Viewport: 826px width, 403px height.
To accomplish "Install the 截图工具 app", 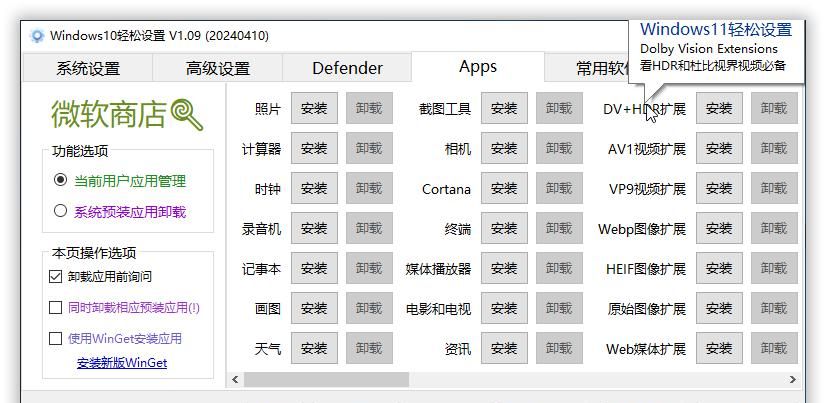I will point(504,109).
